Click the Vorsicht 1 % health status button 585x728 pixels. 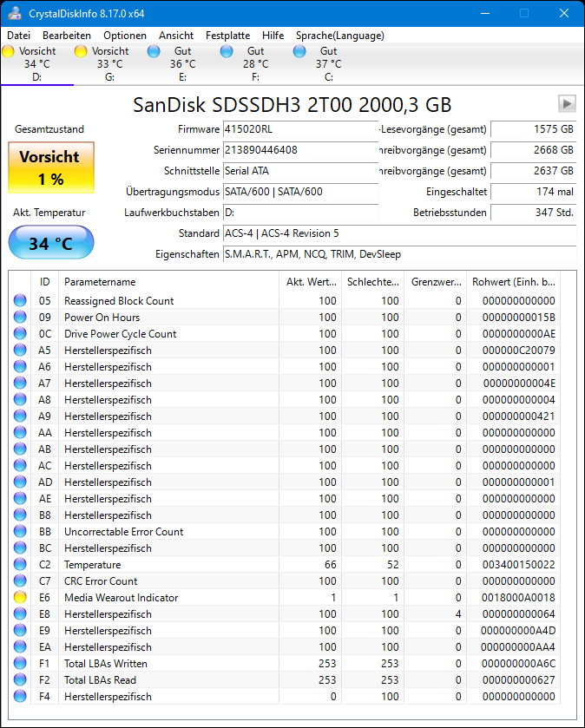point(51,167)
